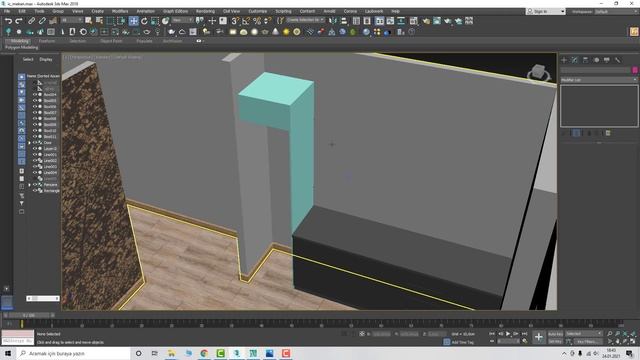Viewport: 640px width, 360px height.
Task: Click the Key Filters button
Action: pos(587,342)
